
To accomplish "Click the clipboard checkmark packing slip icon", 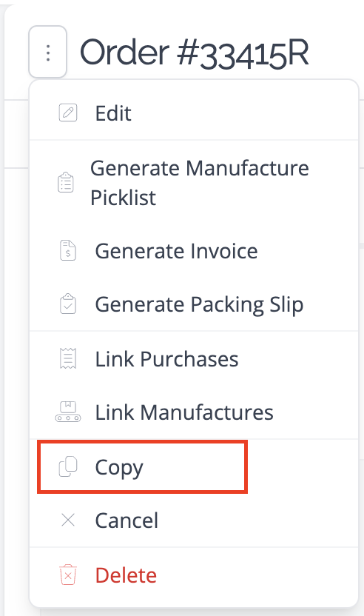I will click(x=68, y=304).
